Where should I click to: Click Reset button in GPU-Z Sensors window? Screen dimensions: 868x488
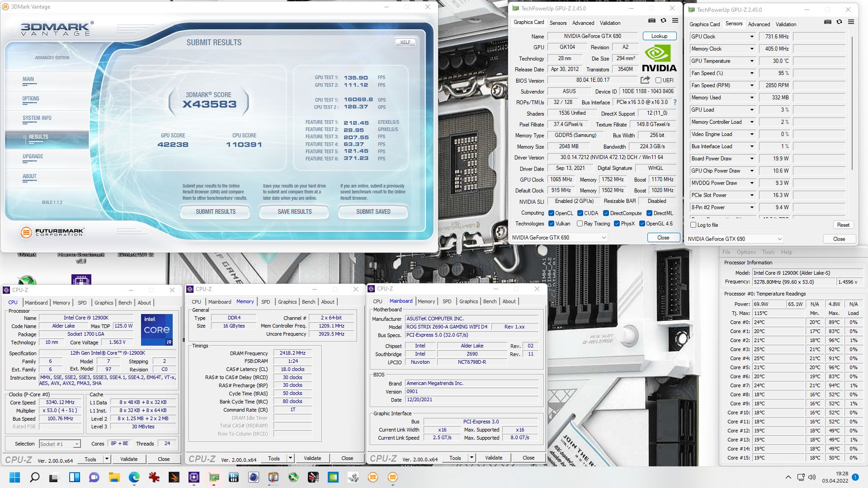(843, 225)
